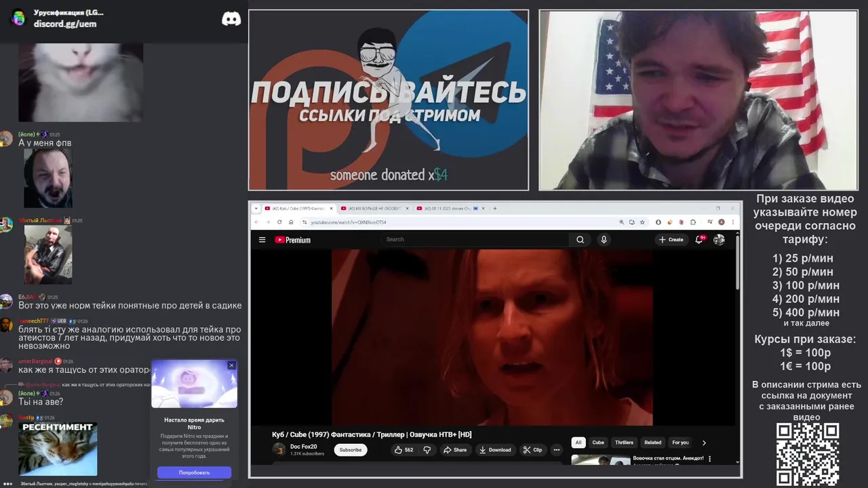Click username umerBarginal in chat
Screen dimensions: 868x488
point(35,361)
